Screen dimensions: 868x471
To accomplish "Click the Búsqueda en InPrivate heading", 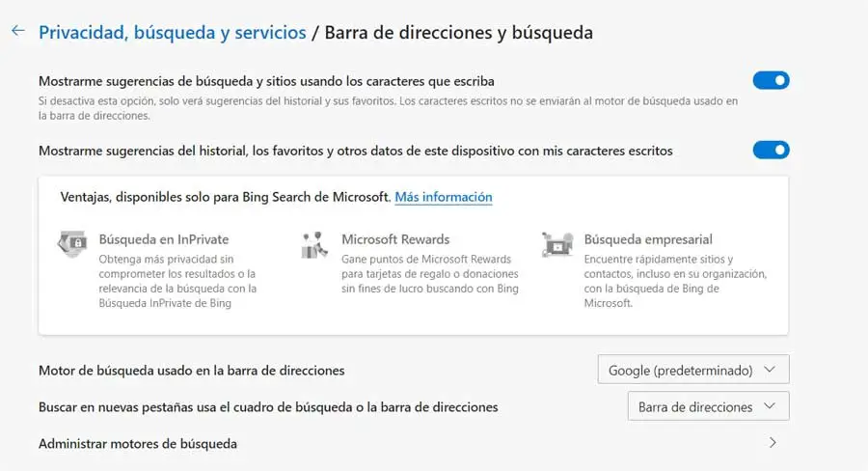I will pos(164,239).
